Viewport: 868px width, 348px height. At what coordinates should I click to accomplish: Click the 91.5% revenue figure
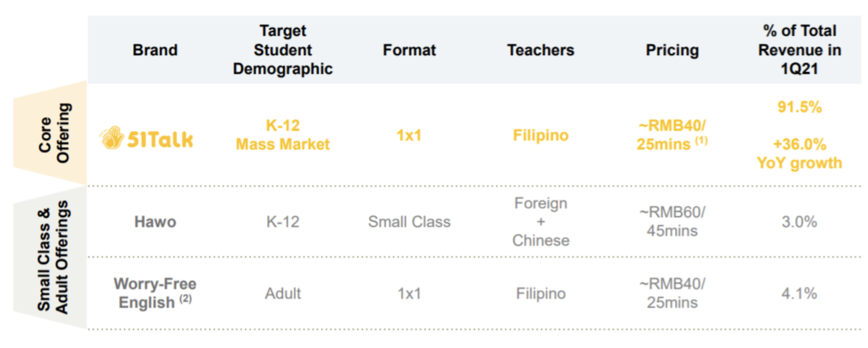799,107
